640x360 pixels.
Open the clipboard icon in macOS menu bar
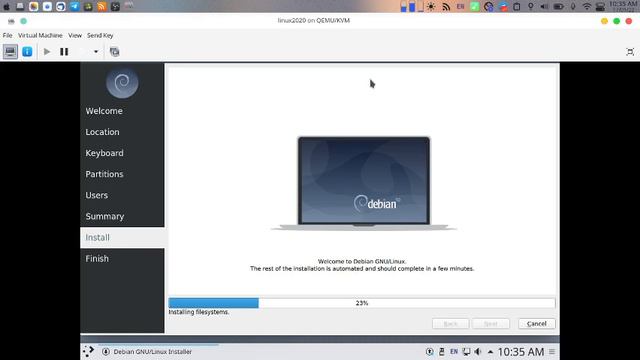[517, 7]
